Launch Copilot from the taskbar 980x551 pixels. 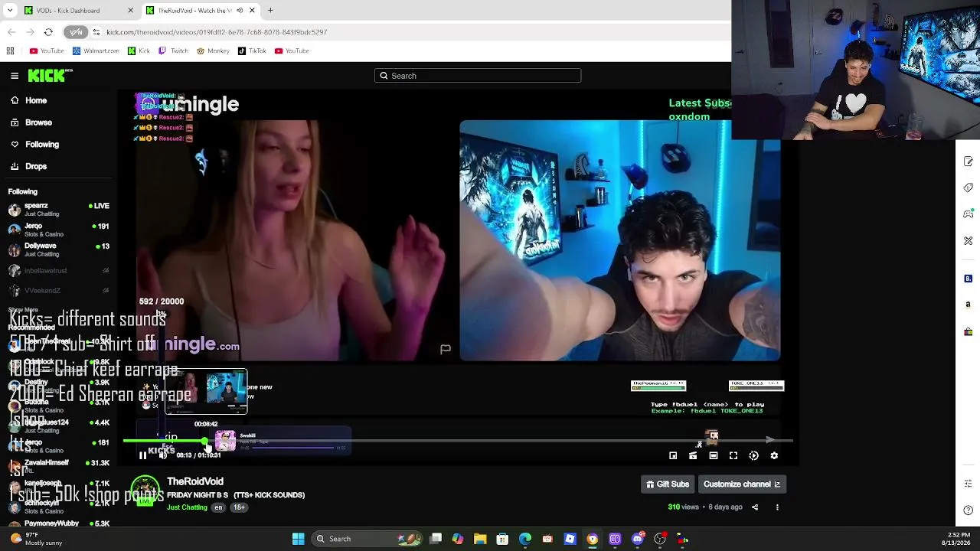[x=458, y=539]
